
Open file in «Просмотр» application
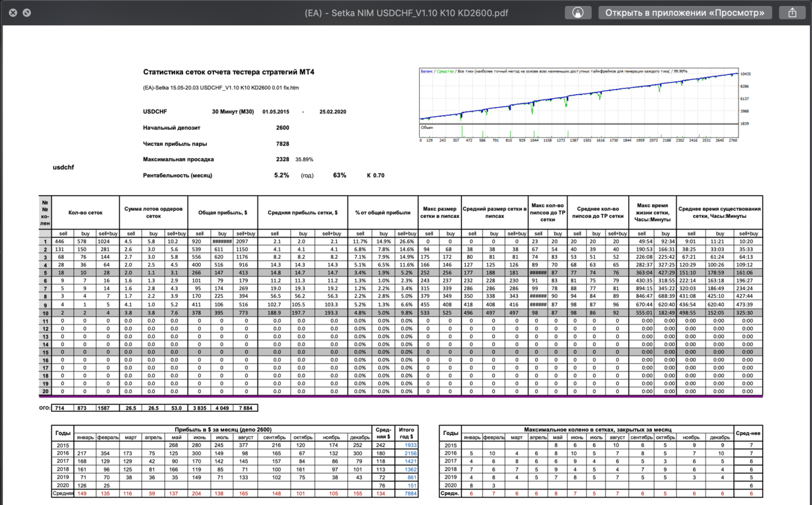pyautogui.click(x=685, y=13)
